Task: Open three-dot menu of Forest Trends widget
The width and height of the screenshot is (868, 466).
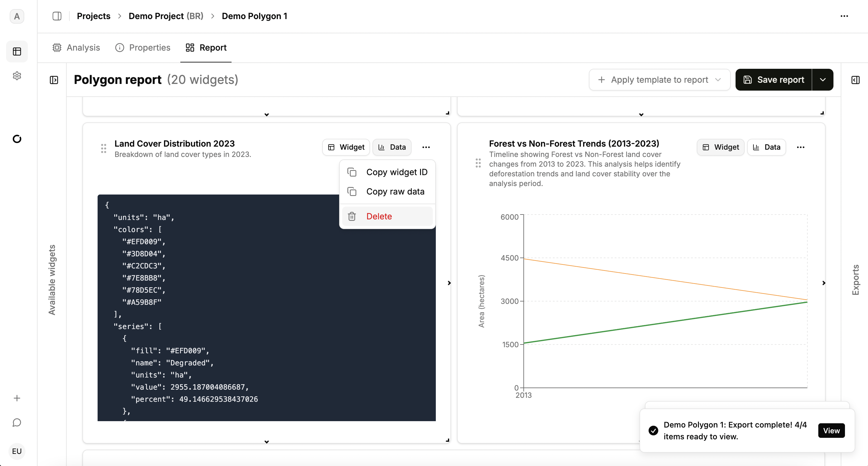Action: 801,147
